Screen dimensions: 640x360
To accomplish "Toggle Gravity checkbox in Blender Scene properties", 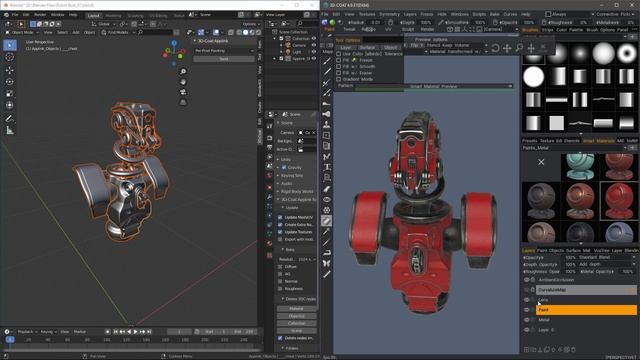I will point(284,167).
